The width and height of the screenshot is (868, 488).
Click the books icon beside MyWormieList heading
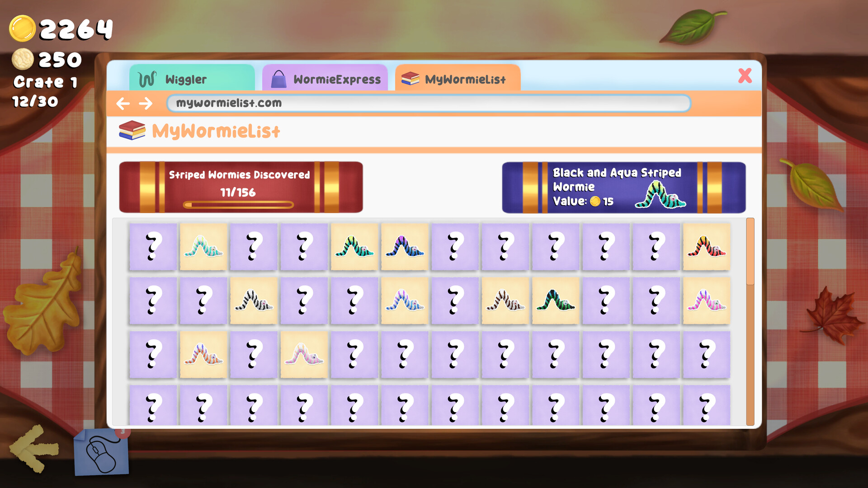(131, 131)
